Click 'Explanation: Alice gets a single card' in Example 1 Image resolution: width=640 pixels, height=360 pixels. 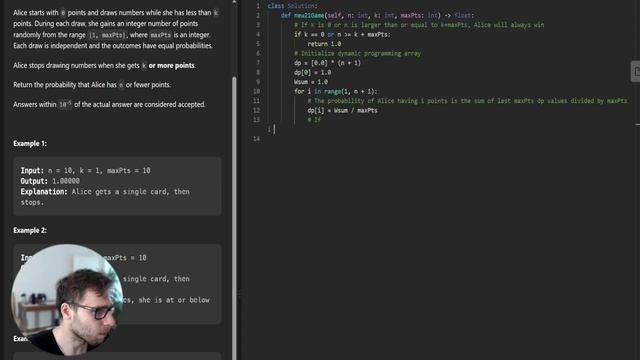[105, 197]
